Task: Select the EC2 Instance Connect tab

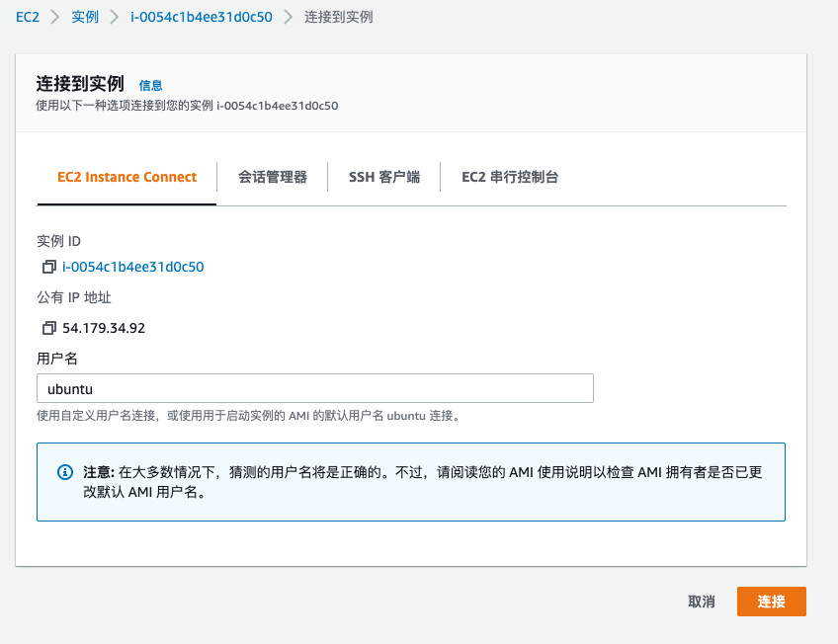Action: 126,177
